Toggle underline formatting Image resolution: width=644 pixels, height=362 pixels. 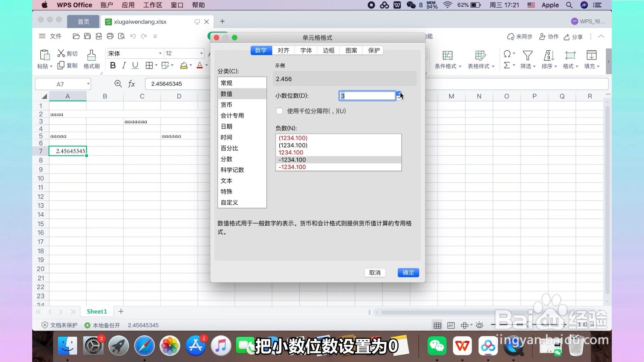pos(135,65)
